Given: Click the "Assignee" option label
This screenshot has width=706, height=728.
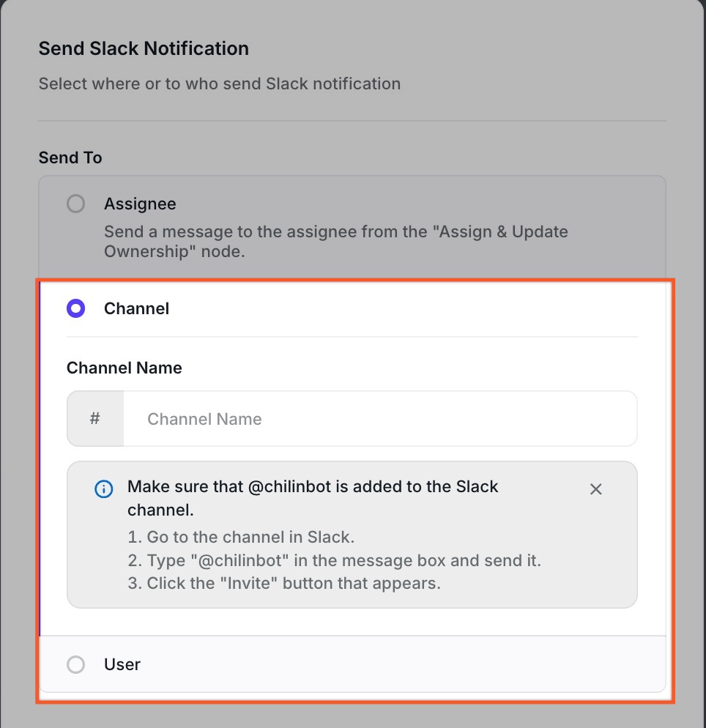Looking at the screenshot, I should pos(140,204).
